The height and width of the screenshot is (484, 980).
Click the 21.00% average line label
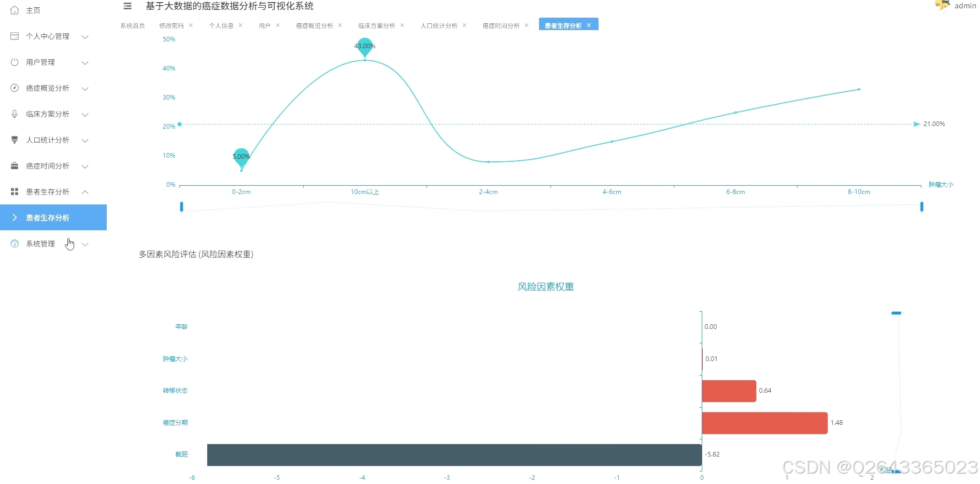click(934, 124)
